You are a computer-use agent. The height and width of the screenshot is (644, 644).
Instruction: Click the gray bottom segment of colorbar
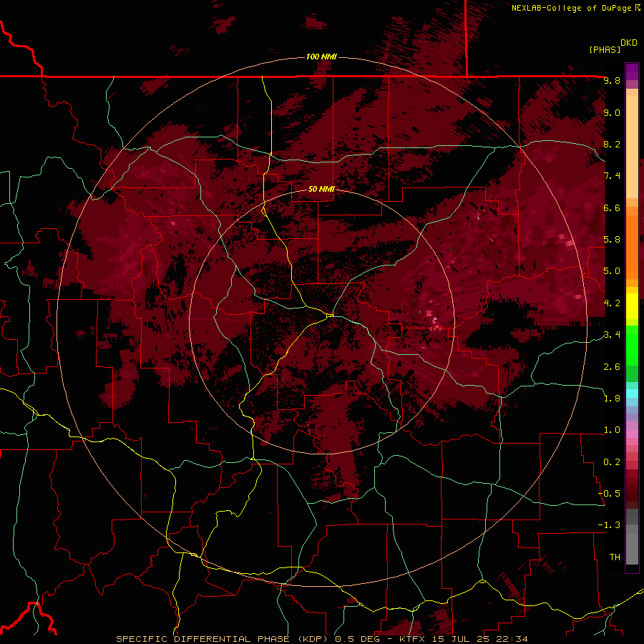(x=632, y=538)
